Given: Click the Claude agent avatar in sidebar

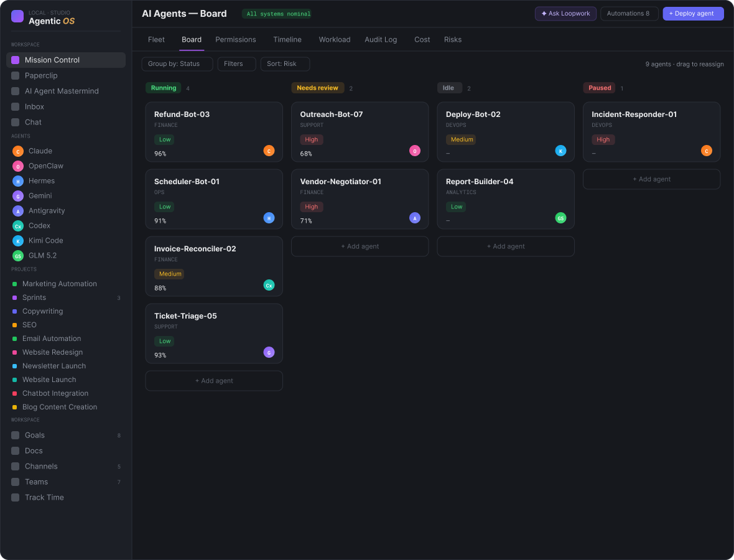Looking at the screenshot, I should coord(18,151).
